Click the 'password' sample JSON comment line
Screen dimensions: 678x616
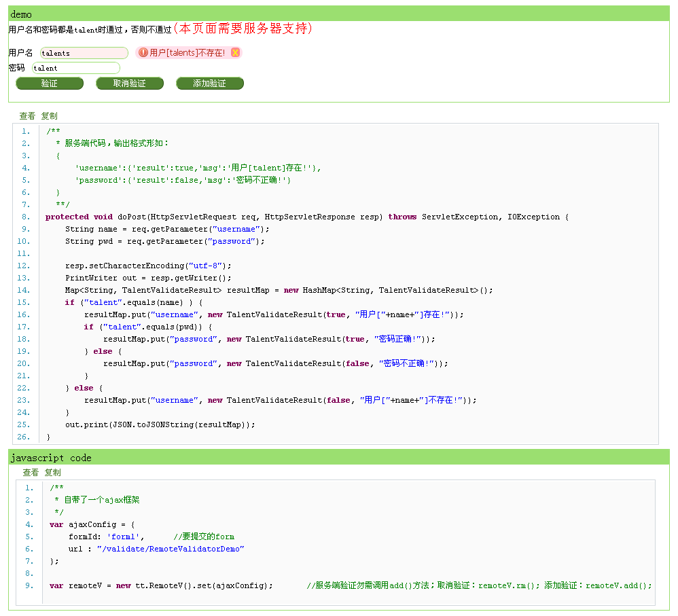click(183, 180)
